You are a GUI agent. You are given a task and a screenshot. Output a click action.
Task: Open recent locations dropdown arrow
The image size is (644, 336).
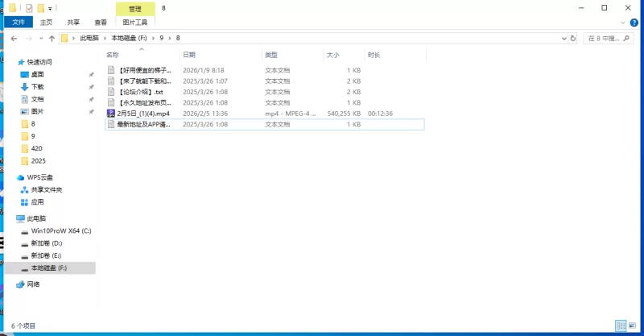click(x=41, y=38)
